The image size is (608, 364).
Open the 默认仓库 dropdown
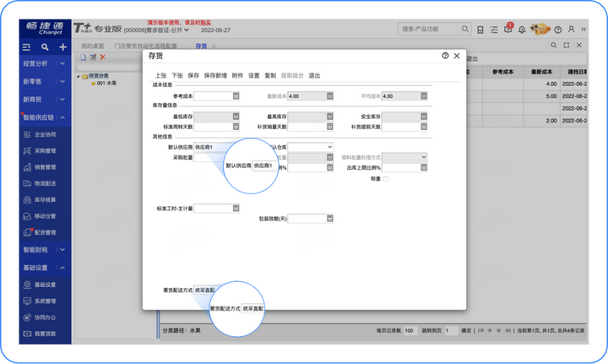[329, 147]
